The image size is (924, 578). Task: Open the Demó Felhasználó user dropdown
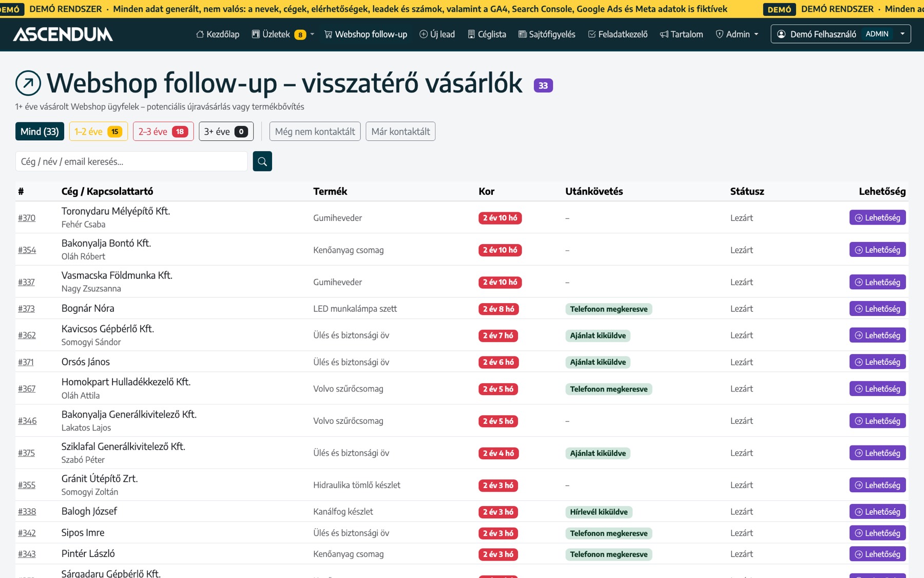click(x=841, y=34)
